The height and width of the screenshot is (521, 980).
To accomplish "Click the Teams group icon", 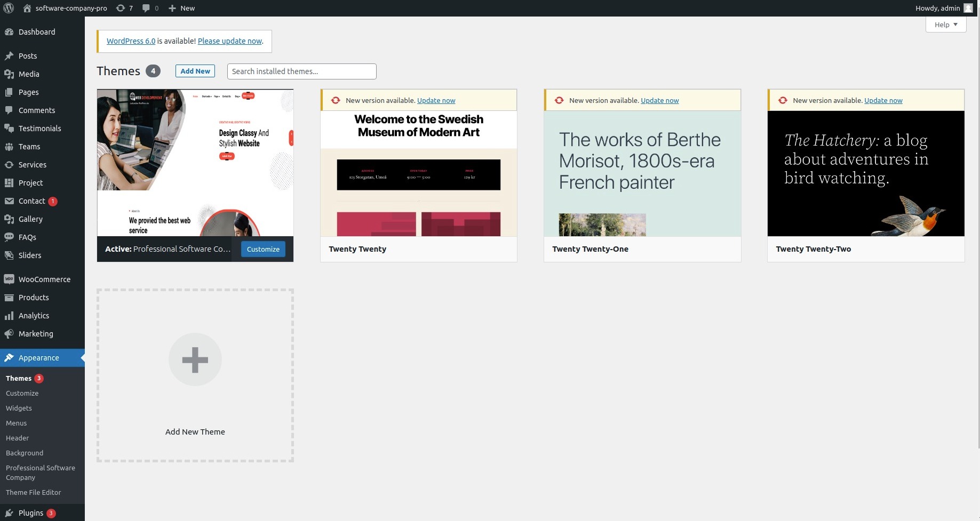I will point(9,147).
